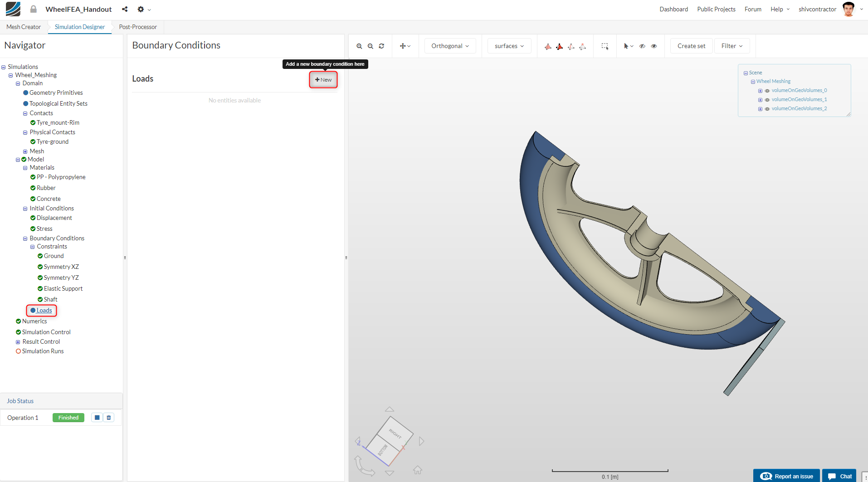Click the share icon beside project title
The height and width of the screenshot is (482, 868).
(125, 9)
